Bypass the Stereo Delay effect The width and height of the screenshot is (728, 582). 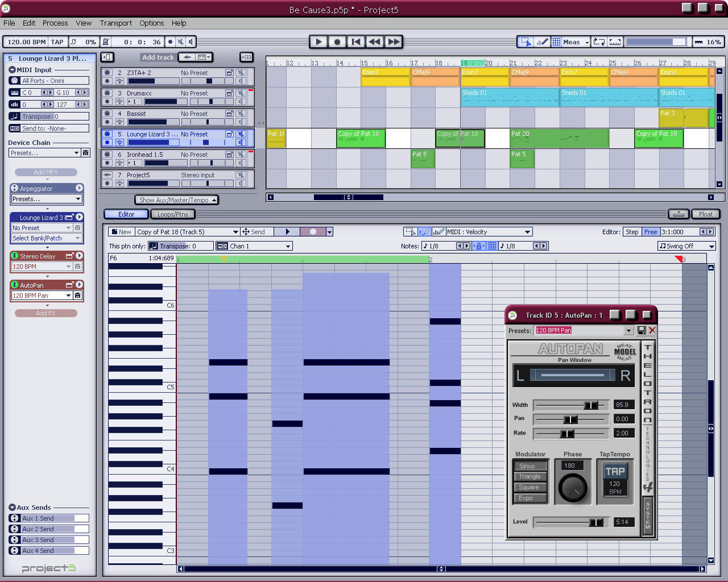pyautogui.click(x=15, y=256)
